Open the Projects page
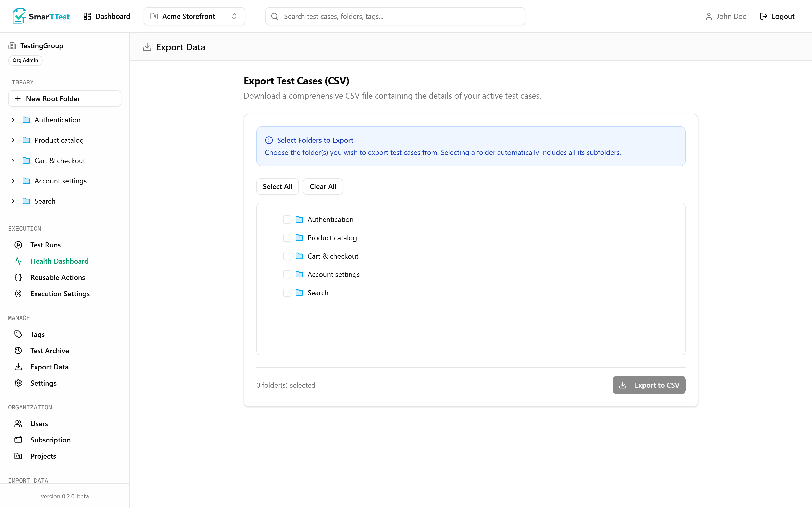 (43, 456)
